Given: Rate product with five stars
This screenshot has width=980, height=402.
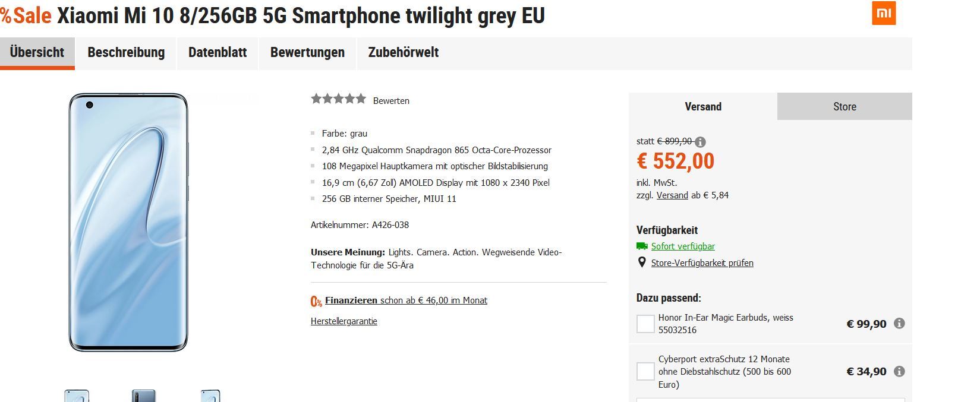Looking at the screenshot, I should (360, 99).
